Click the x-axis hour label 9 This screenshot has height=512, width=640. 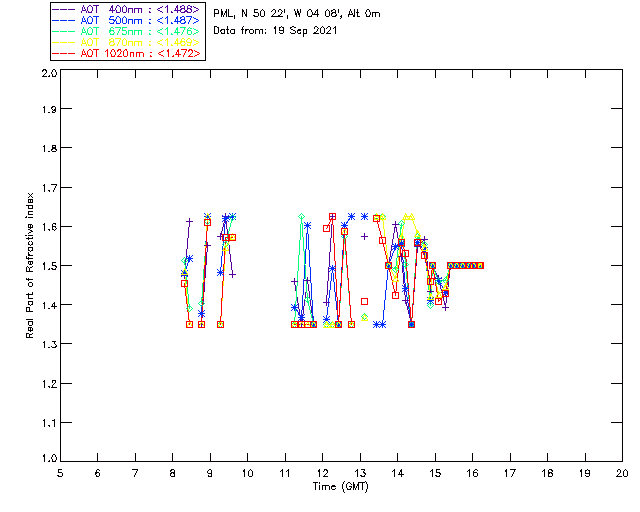(x=210, y=473)
